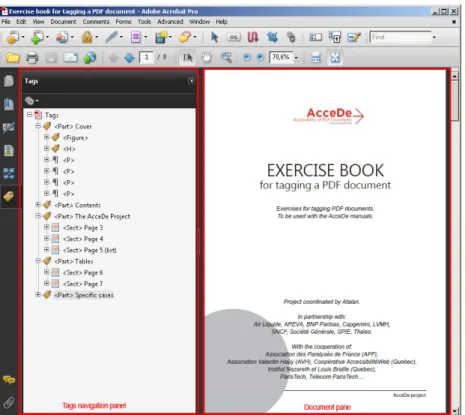Open the Tags panel gear options menu
465x415 pixels.
point(32,100)
